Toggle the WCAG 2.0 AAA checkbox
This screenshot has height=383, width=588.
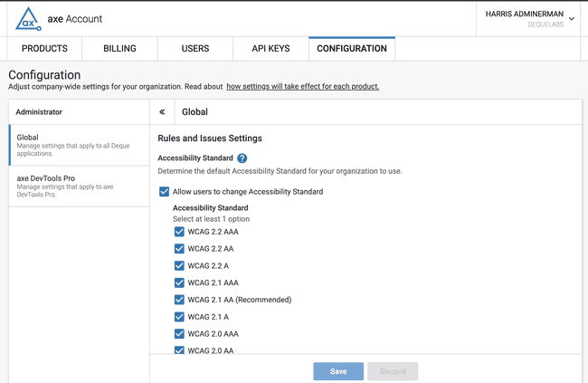pos(179,334)
